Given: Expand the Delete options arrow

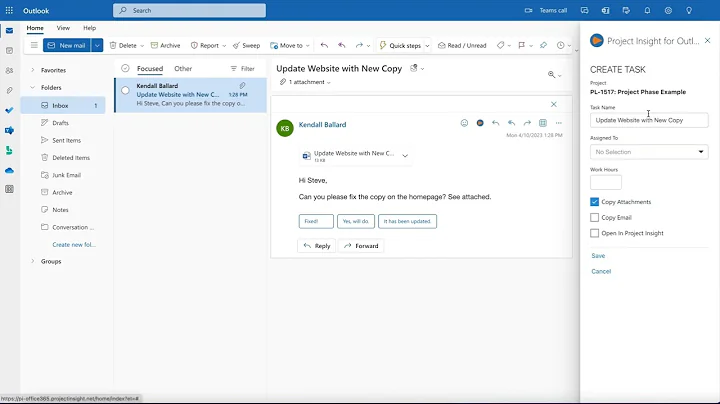Looking at the screenshot, I should pyautogui.click(x=142, y=45).
